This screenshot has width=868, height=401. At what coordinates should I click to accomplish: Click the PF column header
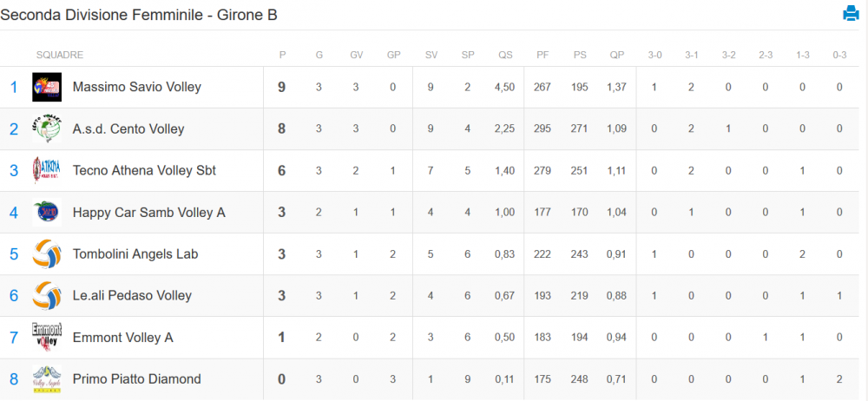(542, 55)
